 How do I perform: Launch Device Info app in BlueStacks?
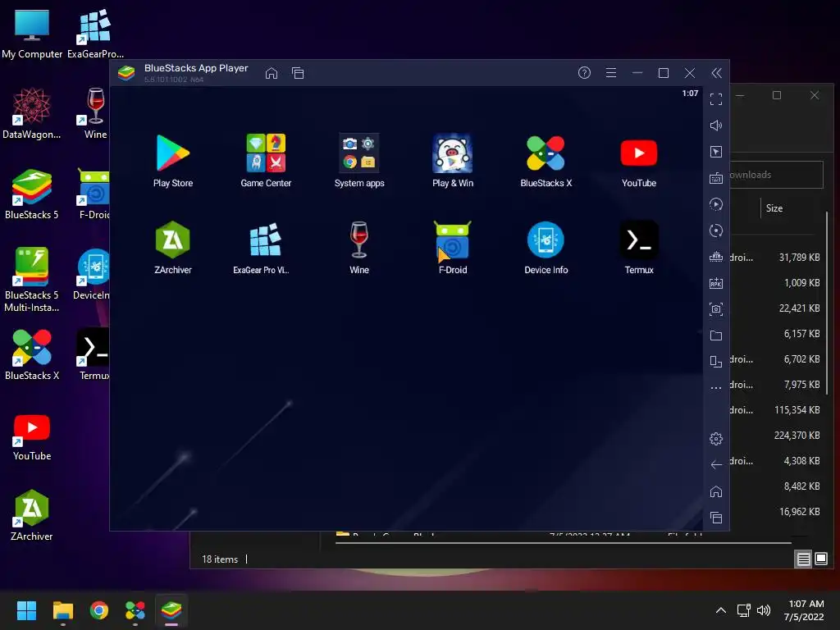[x=546, y=248]
